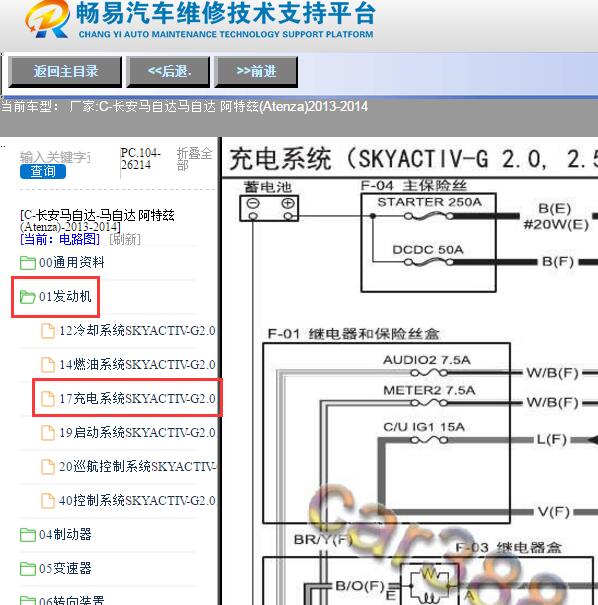Click the F-03 继电器盒 label
The image size is (598, 605).
tap(508, 548)
